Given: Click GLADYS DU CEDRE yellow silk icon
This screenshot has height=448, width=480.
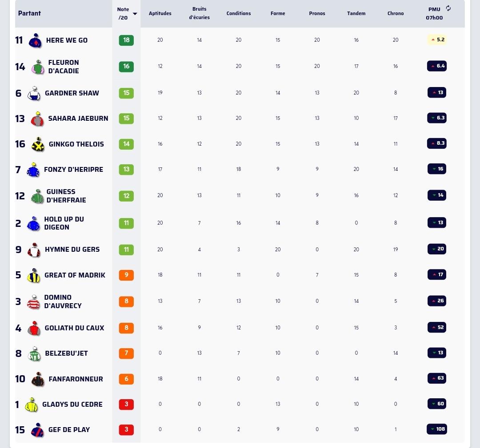Looking at the screenshot, I should (x=31, y=404).
